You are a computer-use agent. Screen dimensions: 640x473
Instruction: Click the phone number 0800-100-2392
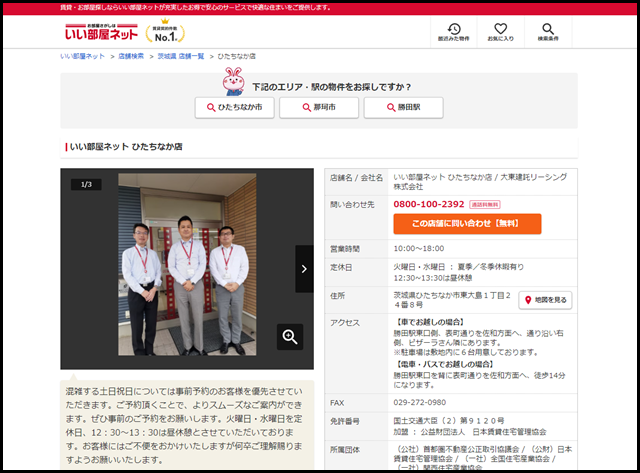click(x=429, y=204)
